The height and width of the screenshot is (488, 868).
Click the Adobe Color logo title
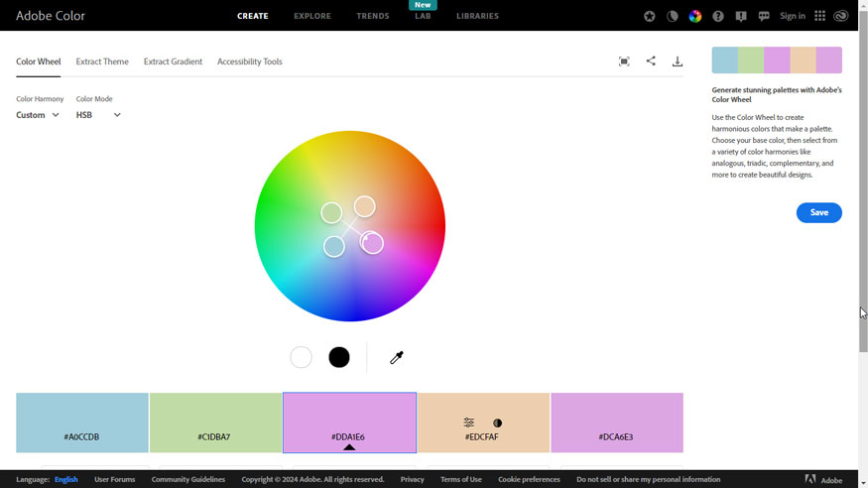tap(51, 16)
